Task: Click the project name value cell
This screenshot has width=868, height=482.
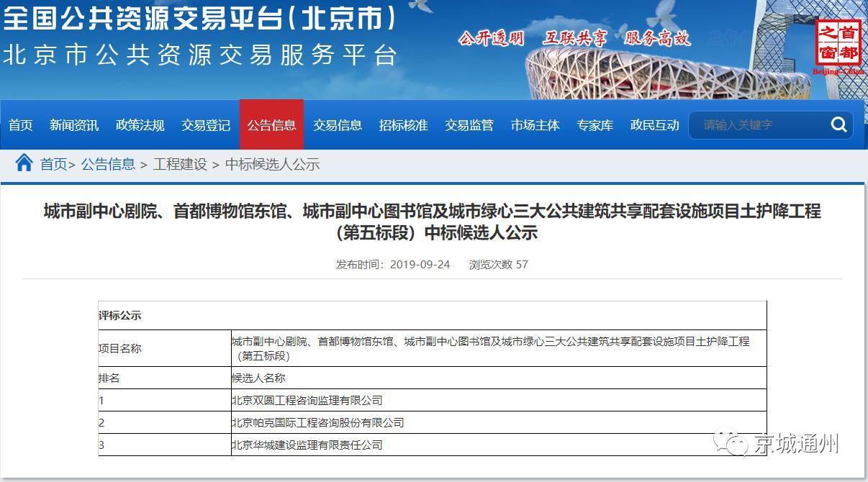Action: [x=499, y=348]
